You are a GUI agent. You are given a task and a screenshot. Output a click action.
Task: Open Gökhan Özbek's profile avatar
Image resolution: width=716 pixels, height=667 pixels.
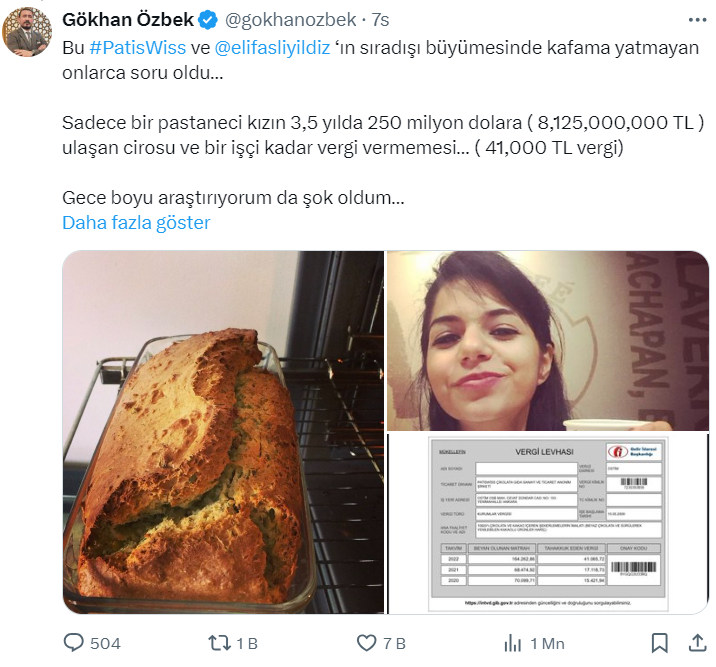(27, 32)
